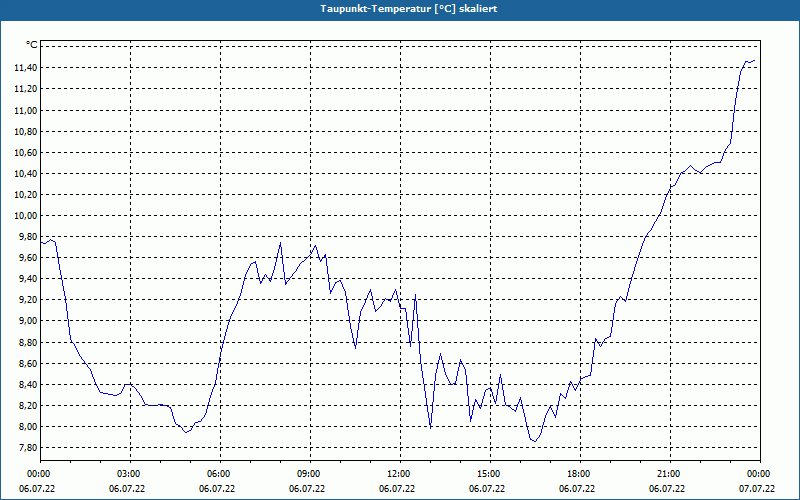Select the 7,80 axis value

28,447
